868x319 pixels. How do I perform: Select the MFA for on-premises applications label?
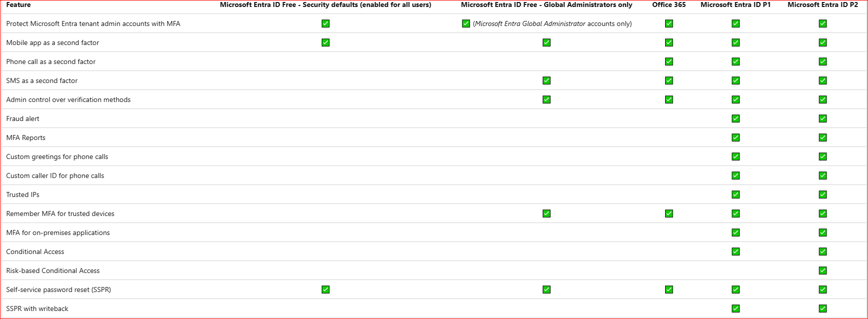[58, 232]
